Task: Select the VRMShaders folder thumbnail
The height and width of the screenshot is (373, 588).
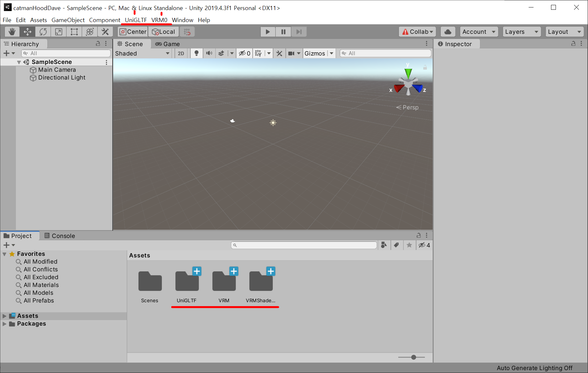Action: pos(261,281)
